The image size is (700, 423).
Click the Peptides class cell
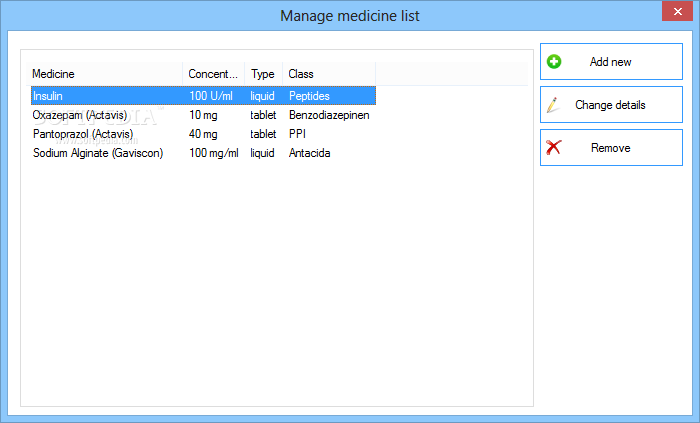pos(309,96)
